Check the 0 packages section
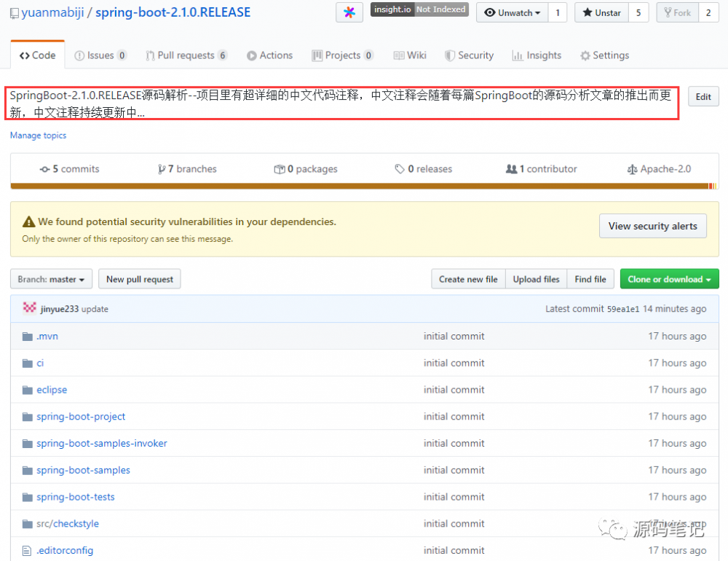The height and width of the screenshot is (561, 728). (305, 168)
